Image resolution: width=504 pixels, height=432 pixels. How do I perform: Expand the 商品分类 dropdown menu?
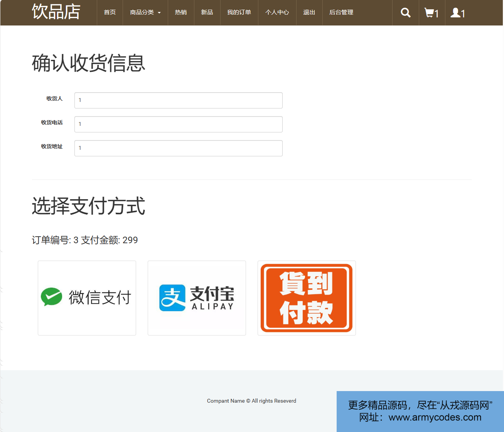pyautogui.click(x=145, y=12)
